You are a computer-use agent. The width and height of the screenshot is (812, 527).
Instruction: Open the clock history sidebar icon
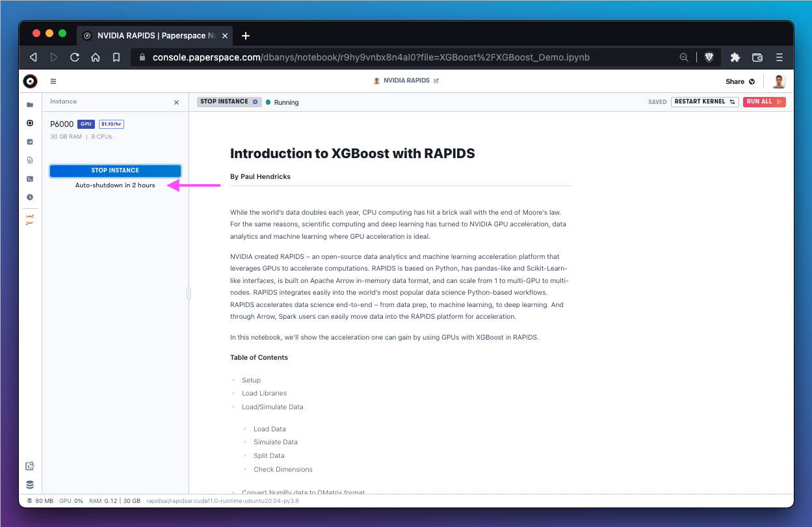pyautogui.click(x=30, y=197)
